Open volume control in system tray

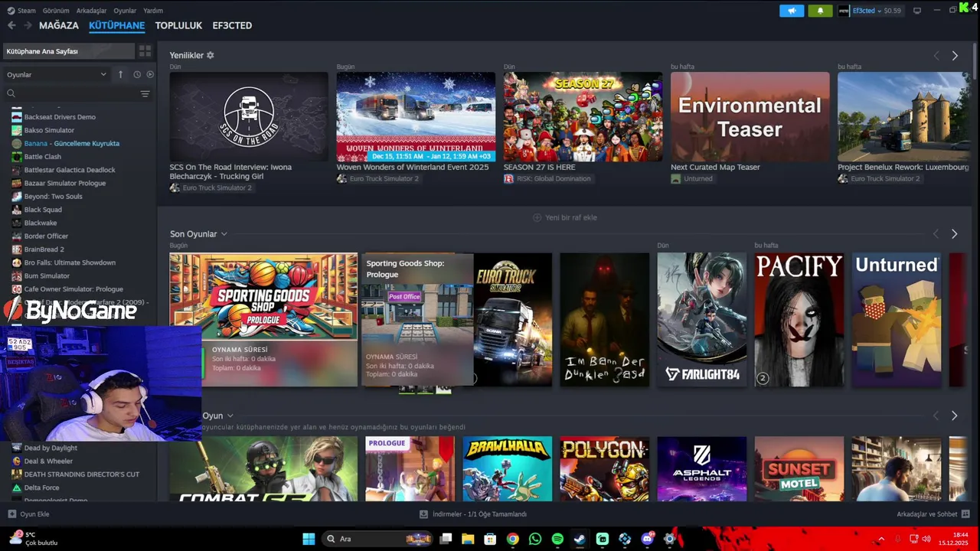point(926,539)
